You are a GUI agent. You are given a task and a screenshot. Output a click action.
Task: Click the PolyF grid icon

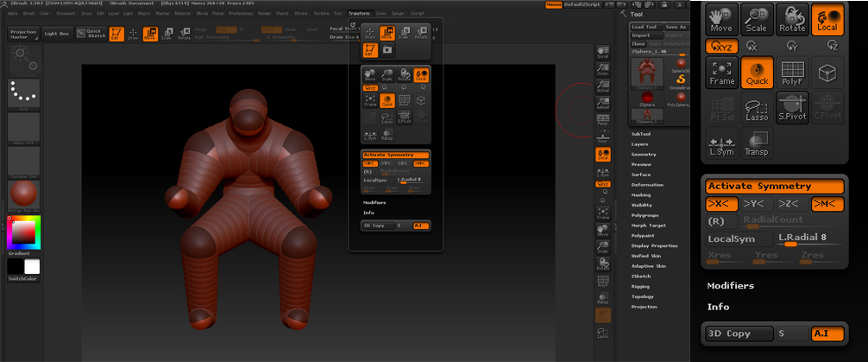(792, 74)
